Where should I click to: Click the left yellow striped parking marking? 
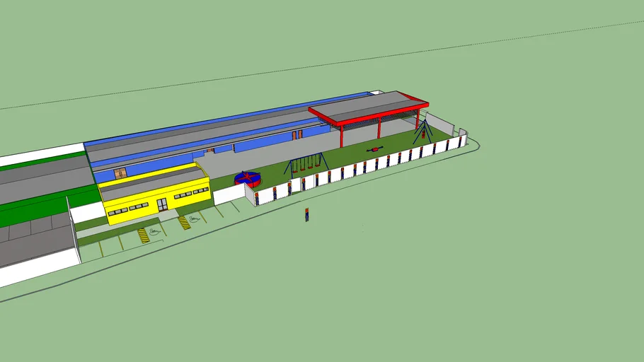click(144, 235)
